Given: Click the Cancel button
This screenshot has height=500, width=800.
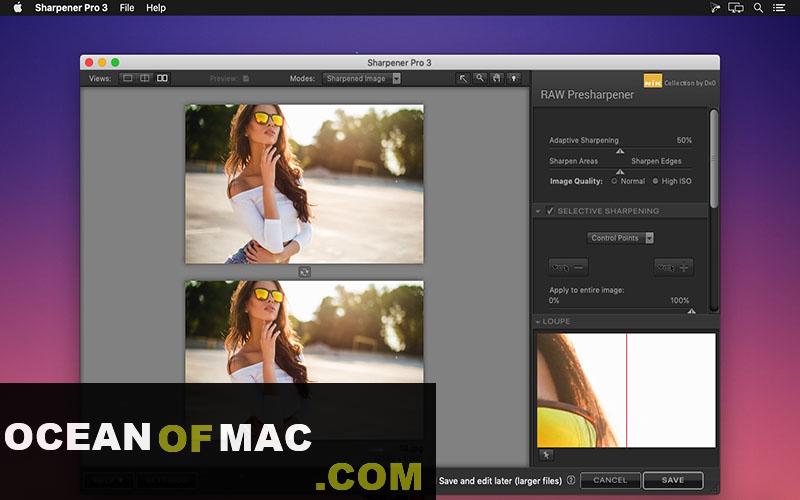Looking at the screenshot, I should click(x=610, y=480).
